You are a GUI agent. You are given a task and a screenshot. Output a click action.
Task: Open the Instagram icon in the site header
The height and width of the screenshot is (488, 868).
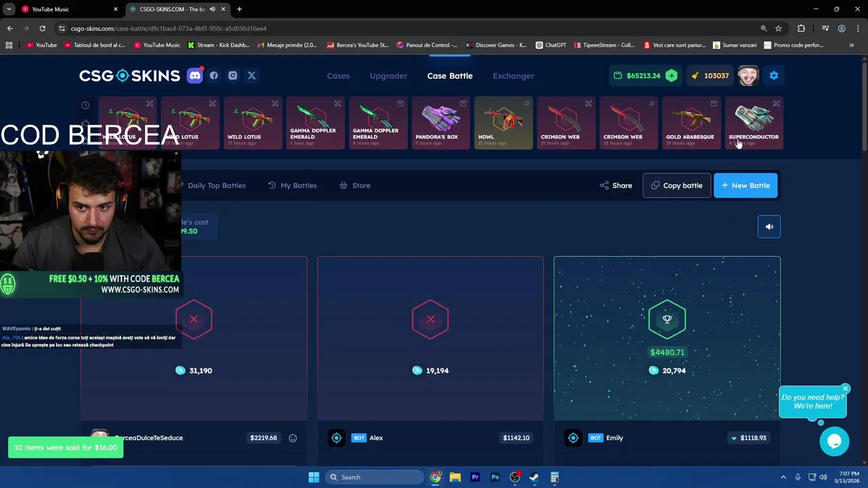(x=233, y=76)
